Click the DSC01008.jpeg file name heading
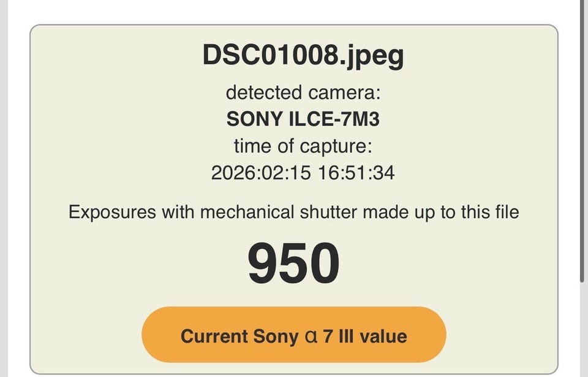The image size is (588, 377). 303,56
